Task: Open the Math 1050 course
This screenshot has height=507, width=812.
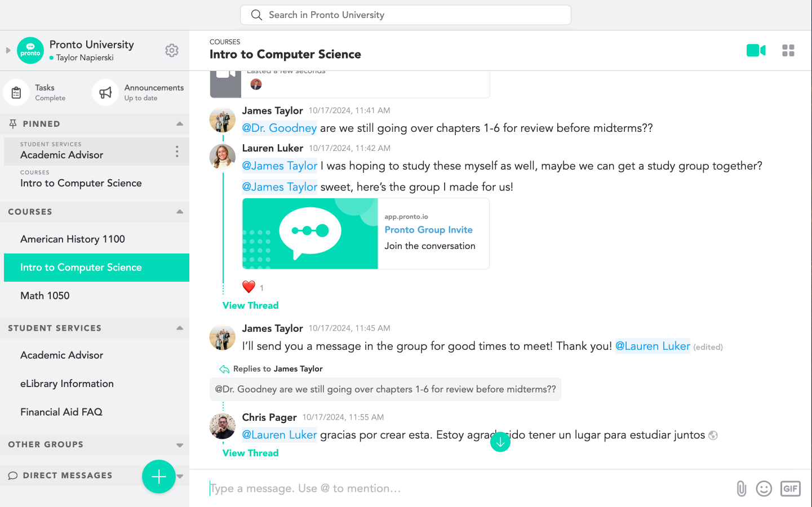Action: [45, 296]
